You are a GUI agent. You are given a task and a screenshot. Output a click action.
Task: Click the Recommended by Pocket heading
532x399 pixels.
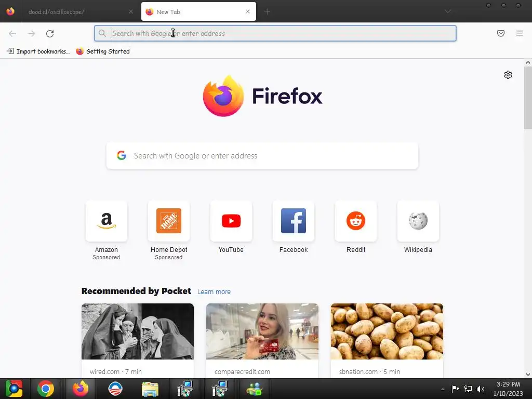point(137,291)
